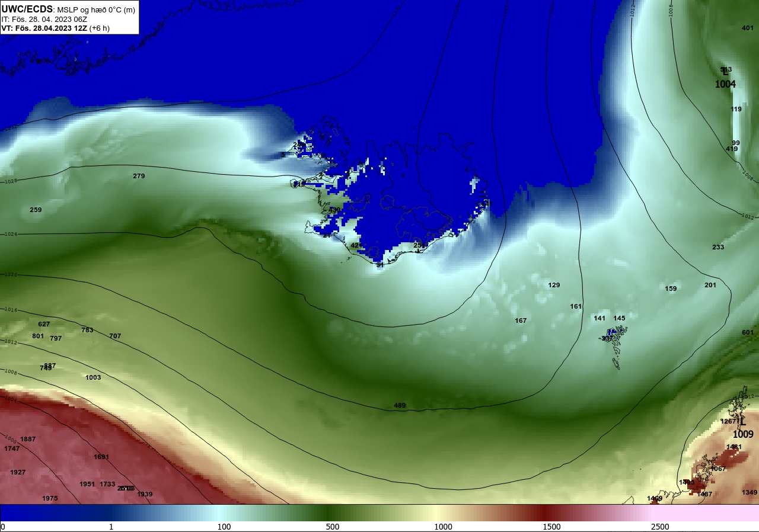Click the 1951 height value

87,484
